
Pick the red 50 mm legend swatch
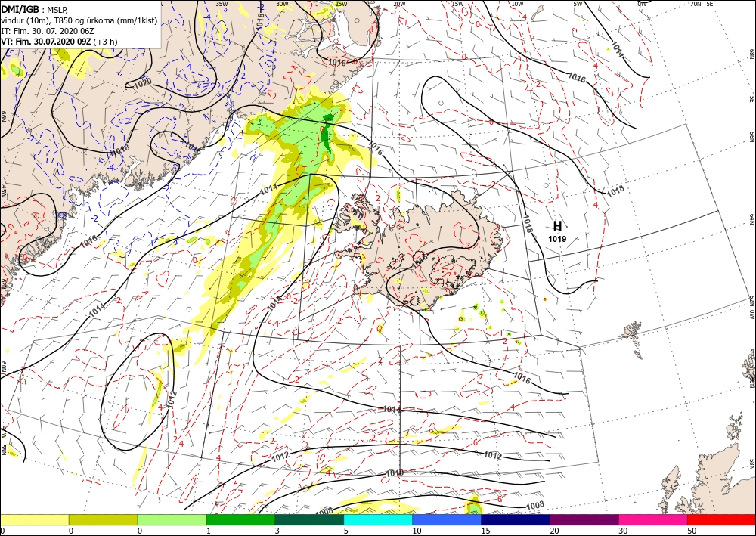point(721,519)
